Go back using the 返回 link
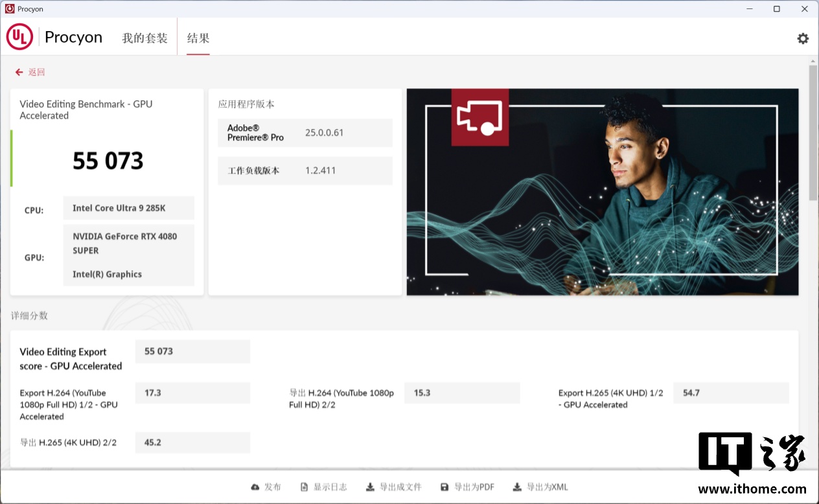Viewport: 819px width, 504px height. [x=30, y=72]
